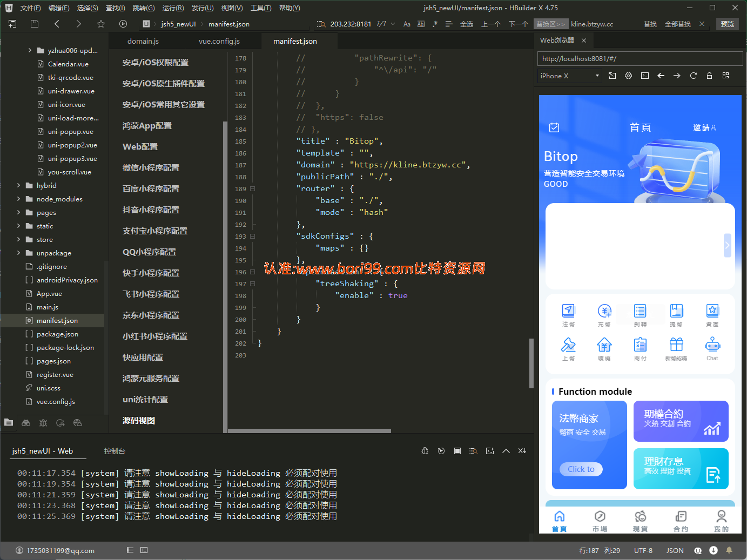Click the terminal icon in status bar
Viewport: 747px width, 560px height.
(144, 550)
